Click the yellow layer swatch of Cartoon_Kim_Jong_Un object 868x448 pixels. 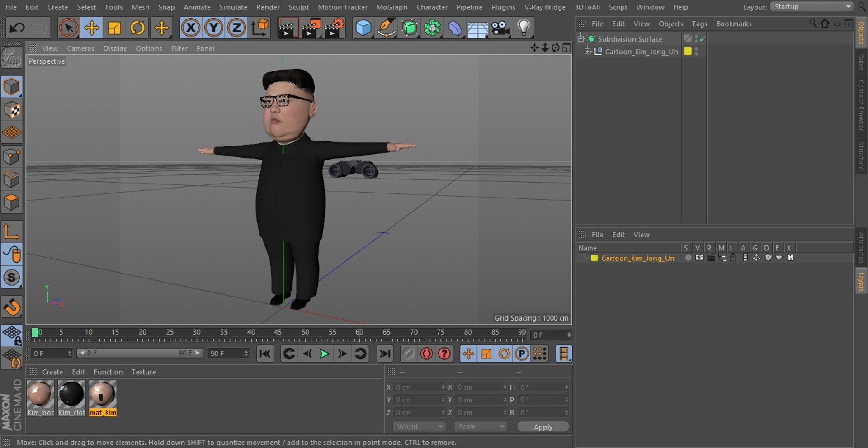688,51
